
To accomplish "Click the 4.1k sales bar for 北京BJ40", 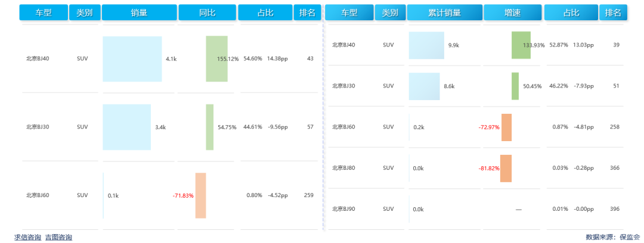I will [132, 59].
